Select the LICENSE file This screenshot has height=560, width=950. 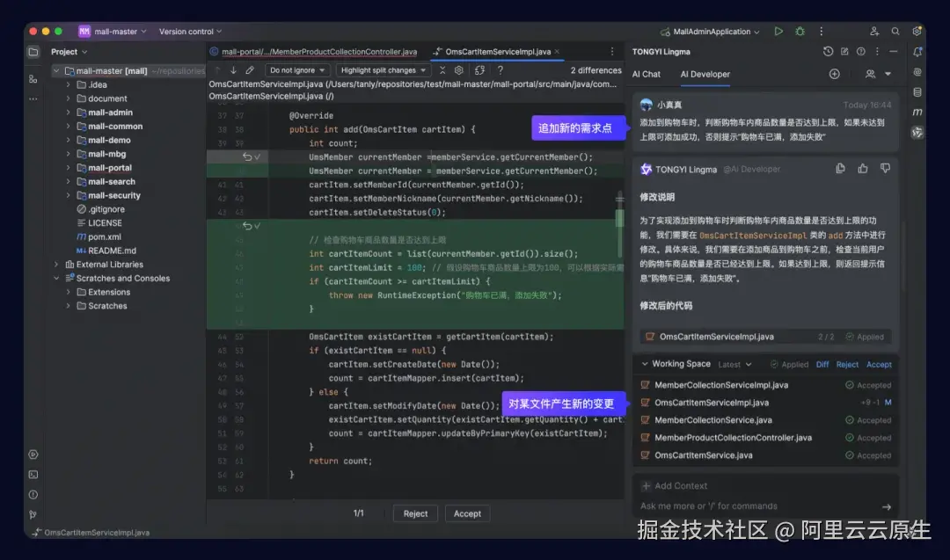pos(104,222)
